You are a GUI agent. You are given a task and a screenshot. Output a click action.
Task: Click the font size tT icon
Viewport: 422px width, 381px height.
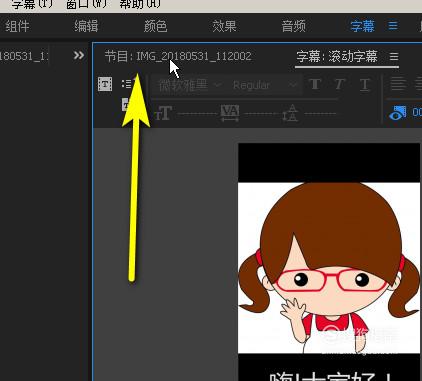click(163, 113)
